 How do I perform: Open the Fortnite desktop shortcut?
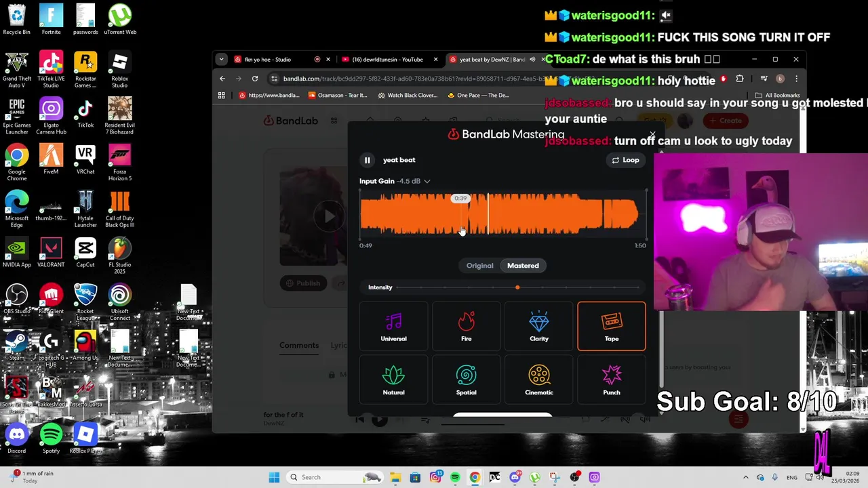click(51, 20)
